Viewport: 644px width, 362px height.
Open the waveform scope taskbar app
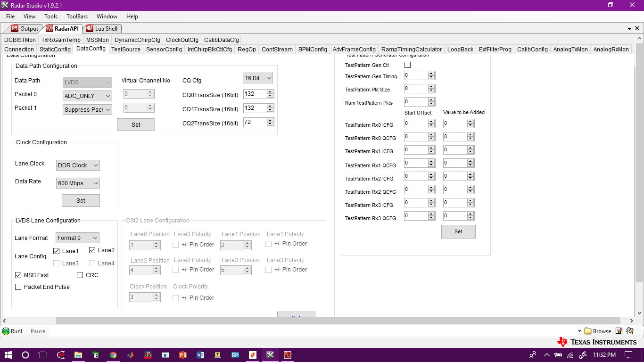click(x=148, y=355)
